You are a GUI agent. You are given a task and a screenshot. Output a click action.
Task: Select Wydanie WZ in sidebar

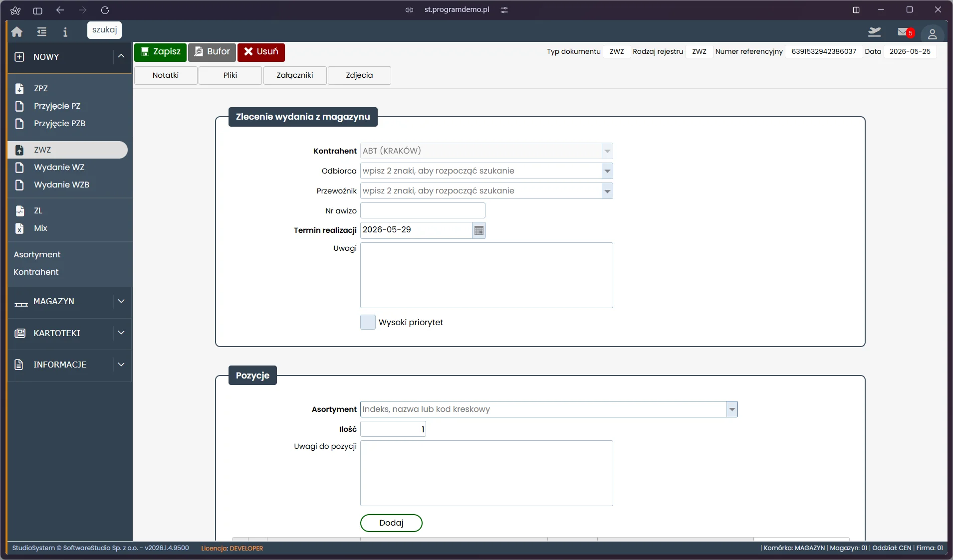click(59, 167)
